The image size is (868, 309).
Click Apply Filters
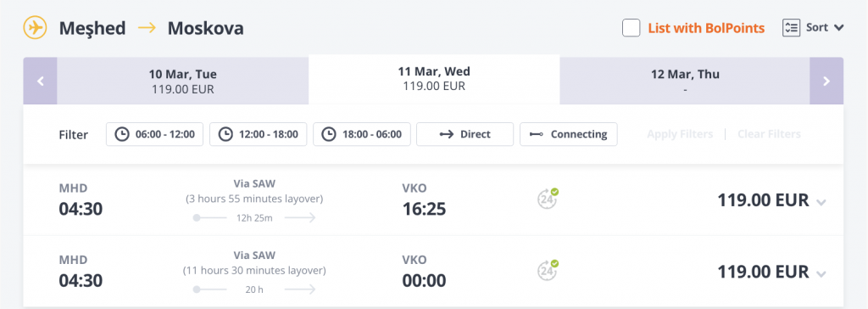click(680, 134)
